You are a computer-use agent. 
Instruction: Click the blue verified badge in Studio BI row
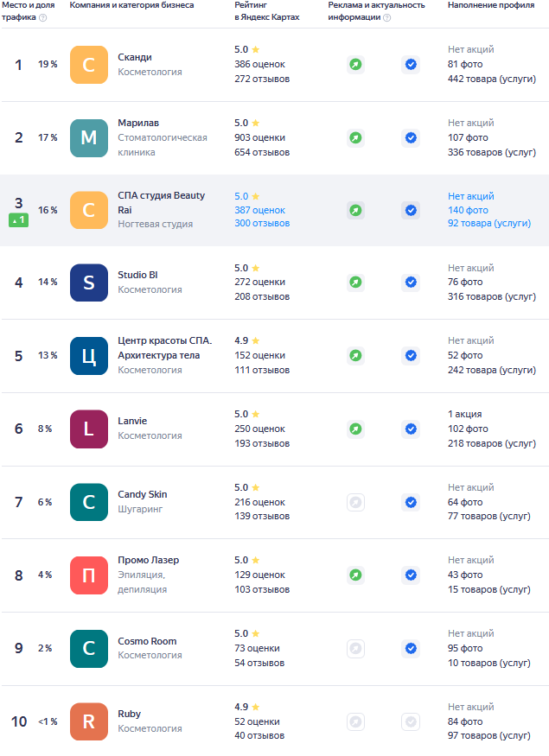411,282
